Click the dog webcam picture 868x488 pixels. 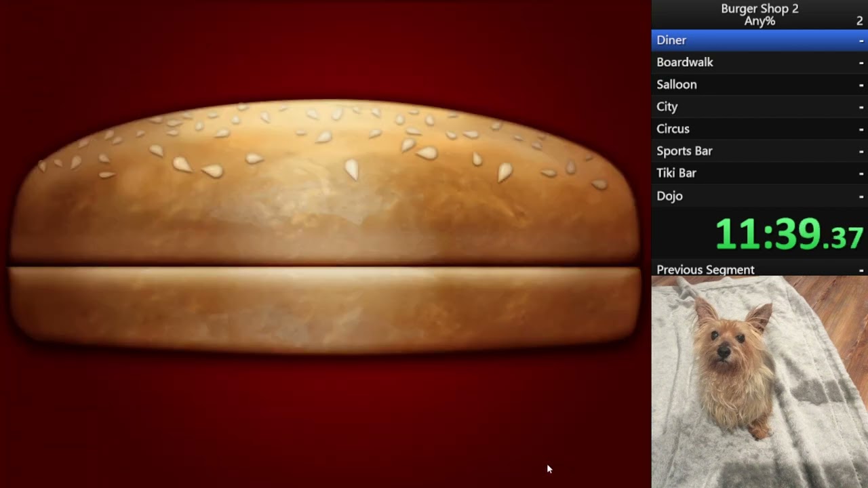point(759,382)
